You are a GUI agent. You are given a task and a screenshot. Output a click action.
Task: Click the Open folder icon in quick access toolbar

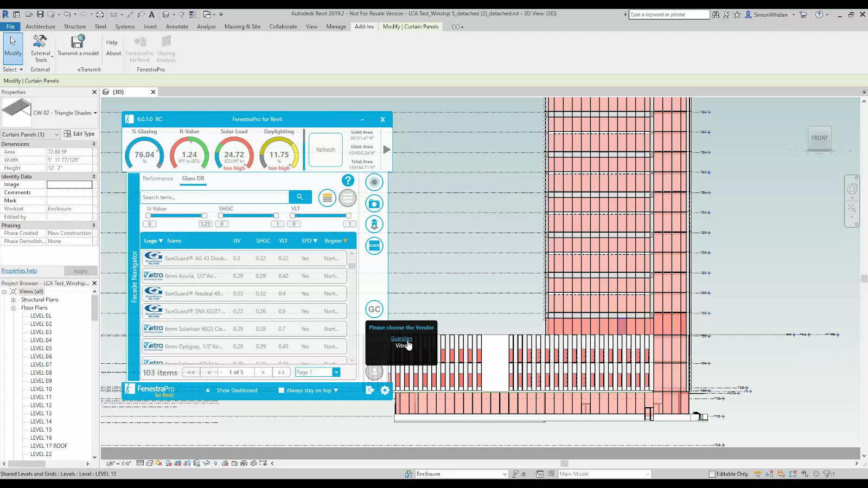29,14
